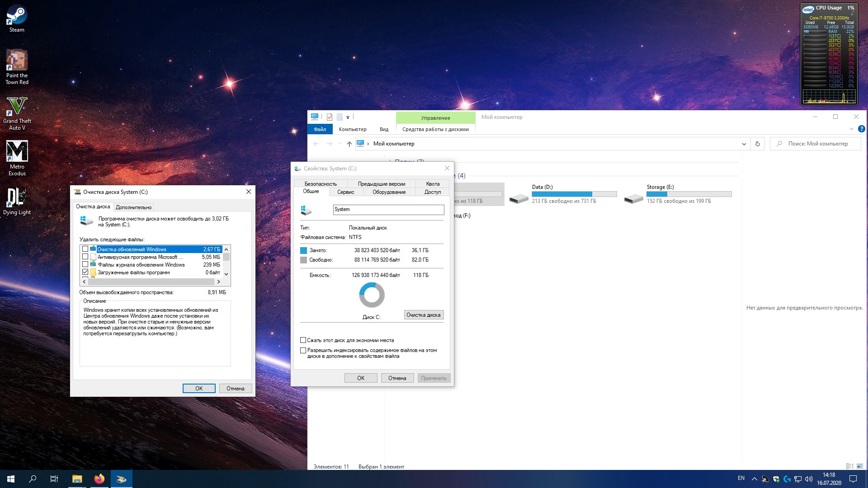Uncheck downloaded program files checkbox
868x488 pixels.
[85, 272]
